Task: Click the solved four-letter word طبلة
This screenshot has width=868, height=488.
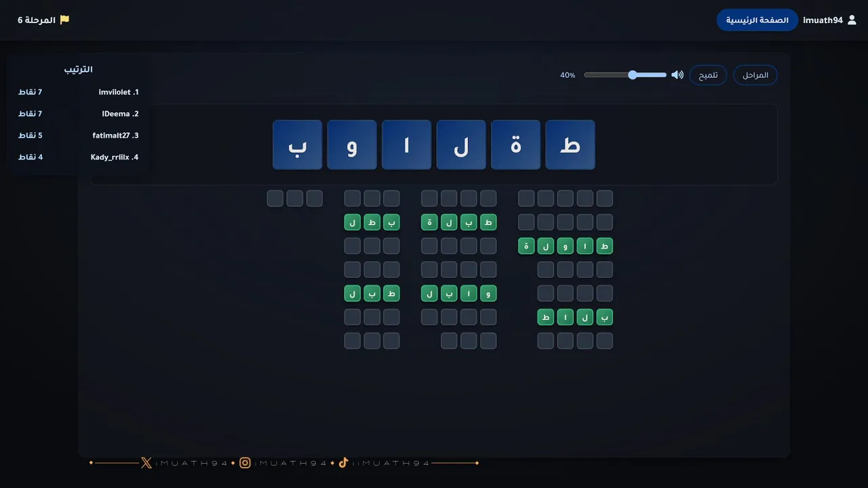Action: pyautogui.click(x=459, y=222)
